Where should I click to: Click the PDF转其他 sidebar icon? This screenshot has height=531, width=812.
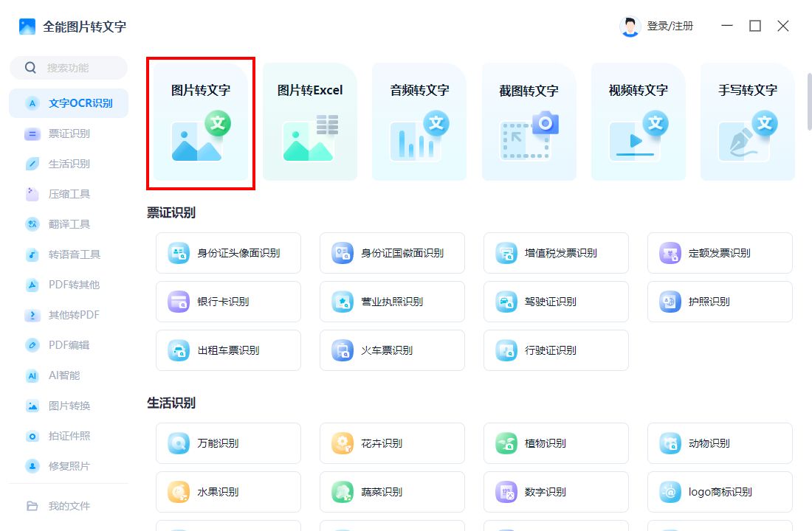[x=32, y=285]
